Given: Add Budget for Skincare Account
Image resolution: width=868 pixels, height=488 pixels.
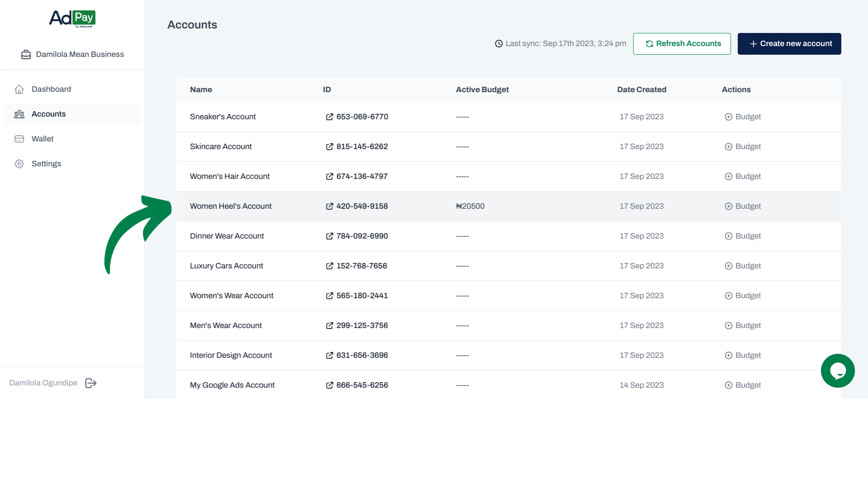Looking at the screenshot, I should (x=743, y=147).
